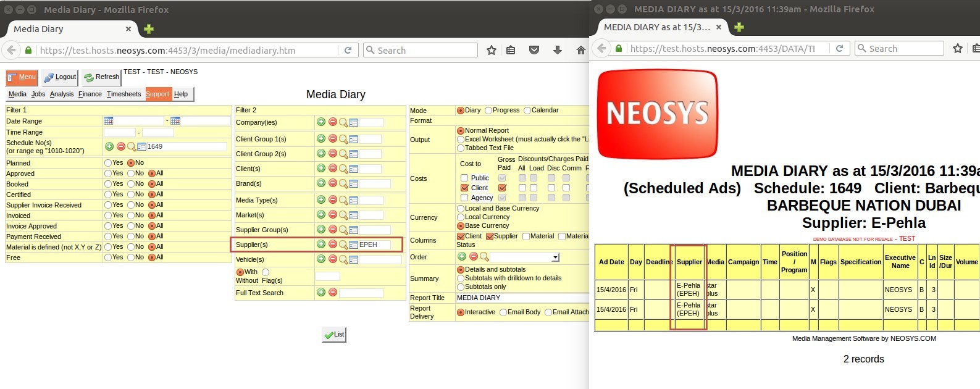
Task: Choose Tabbed Text File output
Action: 461,148
